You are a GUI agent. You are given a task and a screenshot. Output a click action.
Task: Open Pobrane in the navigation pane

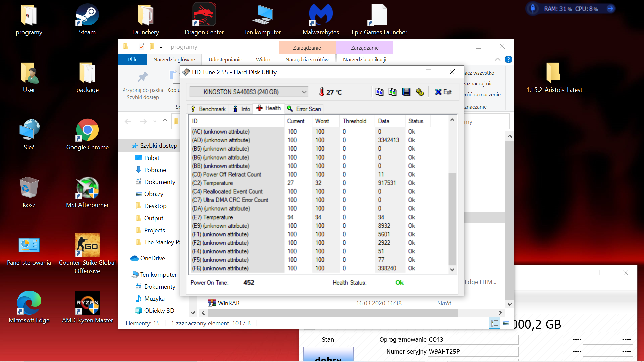151,170
